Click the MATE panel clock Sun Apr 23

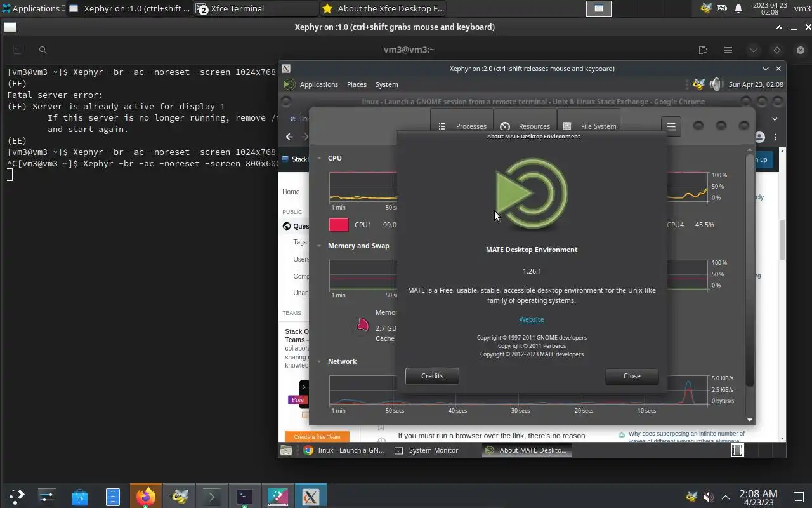tap(756, 84)
